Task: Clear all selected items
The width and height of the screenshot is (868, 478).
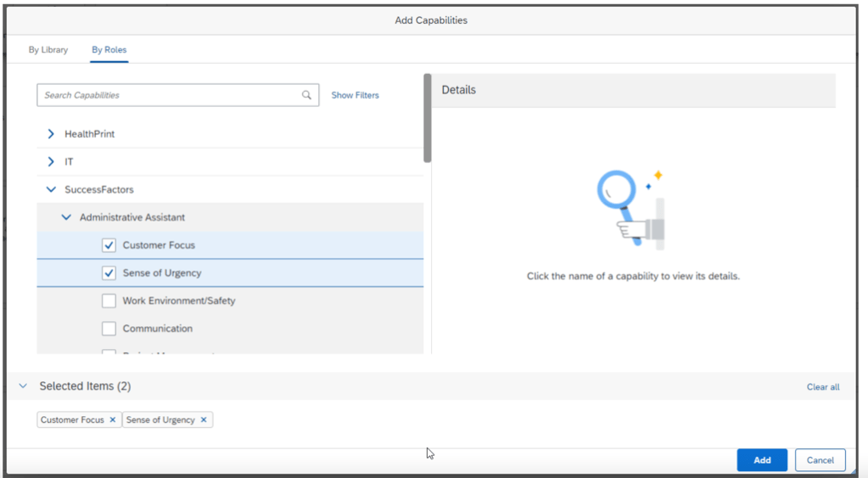Action: [x=822, y=387]
